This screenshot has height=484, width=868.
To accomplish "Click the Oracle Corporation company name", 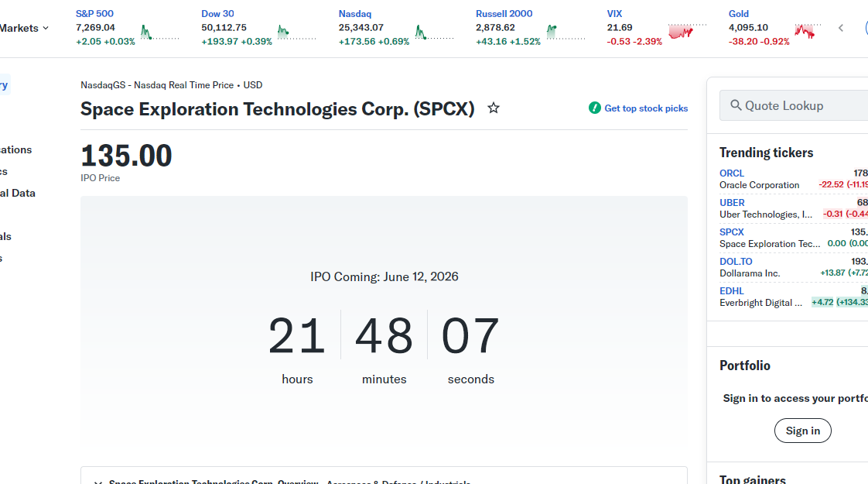I will coord(759,185).
